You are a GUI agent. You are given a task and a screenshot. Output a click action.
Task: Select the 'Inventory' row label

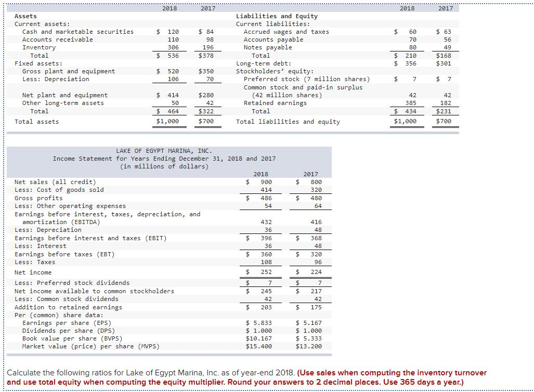[x=39, y=47]
